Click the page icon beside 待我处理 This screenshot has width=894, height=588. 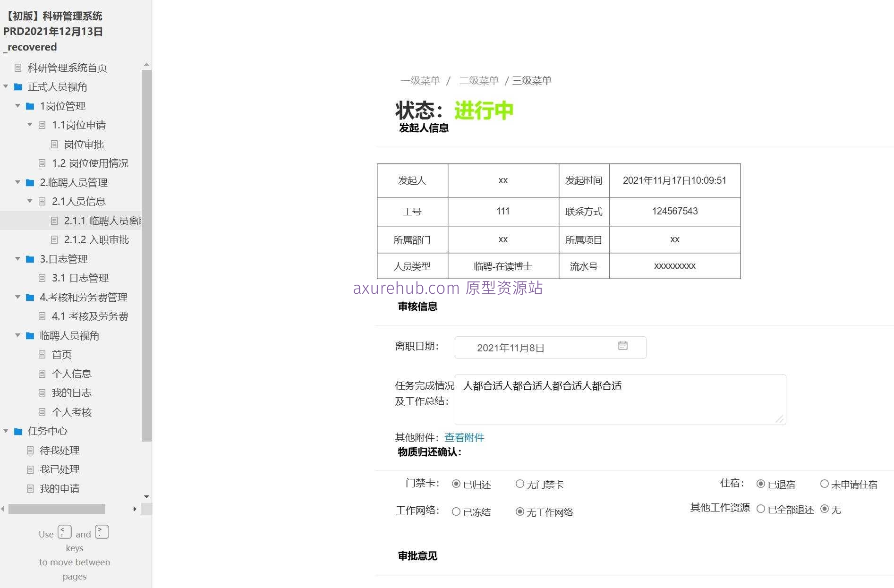point(30,450)
